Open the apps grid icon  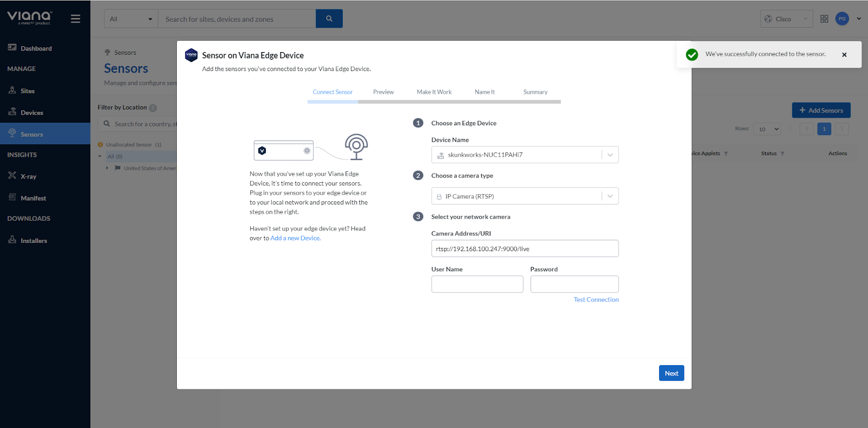[824, 19]
